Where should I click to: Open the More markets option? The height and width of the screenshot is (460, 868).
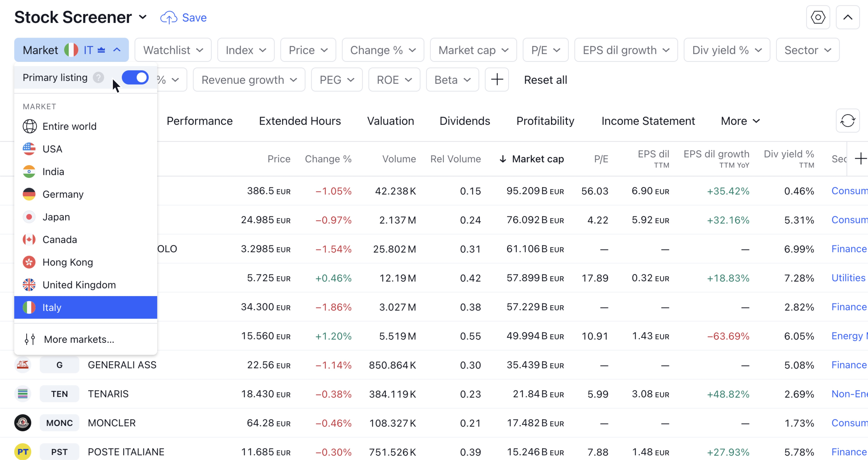(x=79, y=339)
